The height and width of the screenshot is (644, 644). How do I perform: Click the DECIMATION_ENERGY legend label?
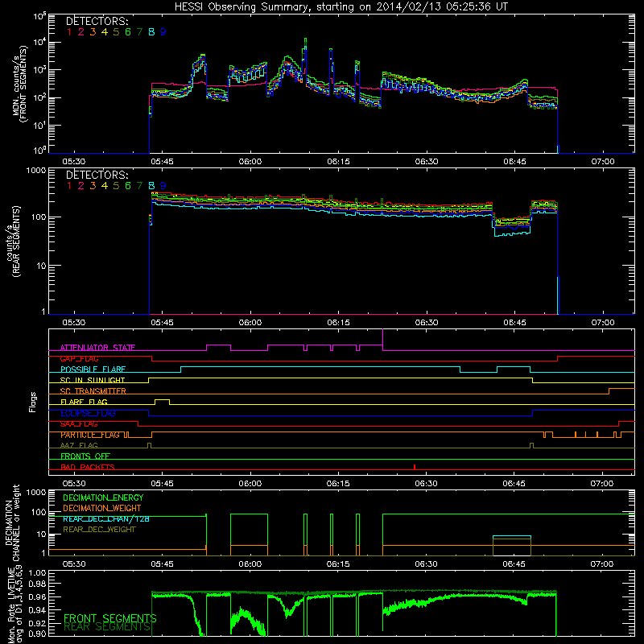(103, 497)
